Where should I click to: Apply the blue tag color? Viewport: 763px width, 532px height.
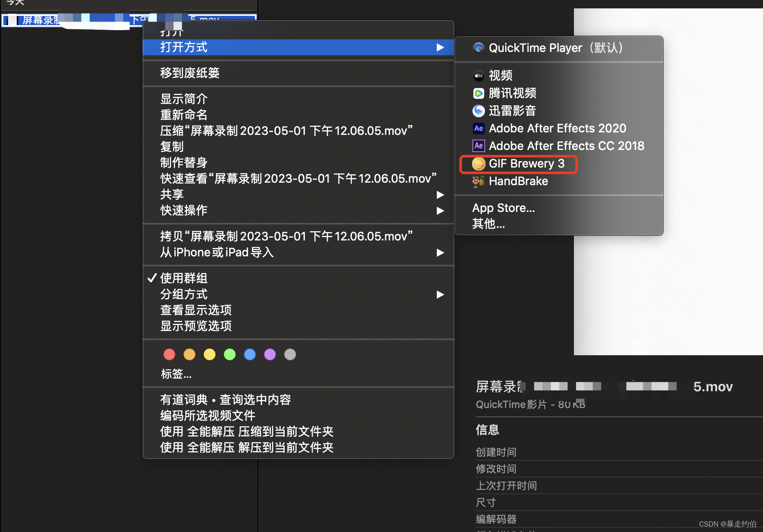tap(250, 354)
